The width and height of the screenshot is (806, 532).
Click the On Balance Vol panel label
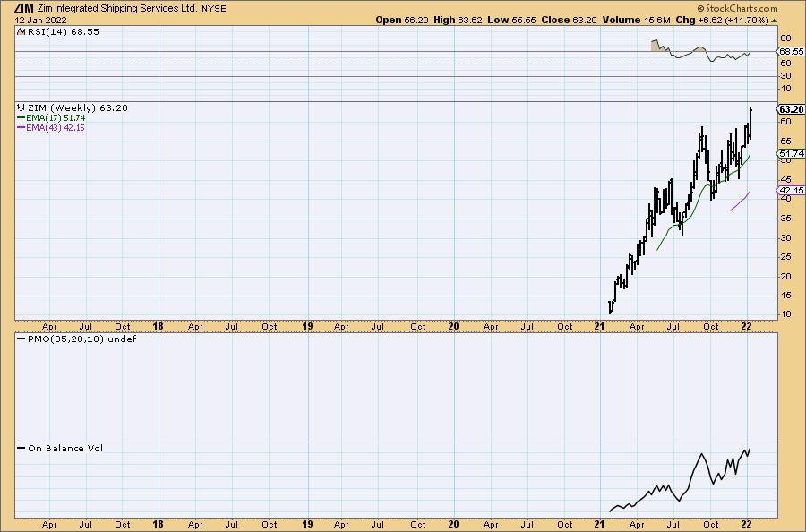coord(65,448)
